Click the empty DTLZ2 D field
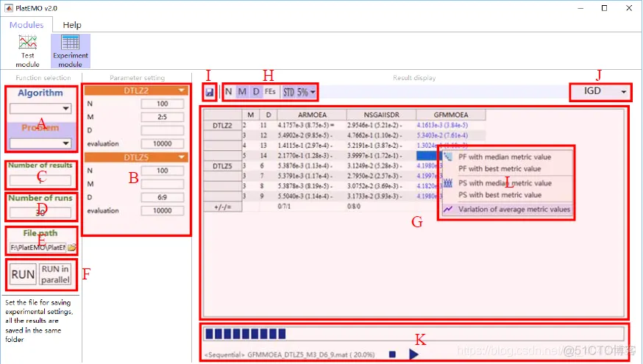Screen dimensions: 643x364 click(163, 130)
